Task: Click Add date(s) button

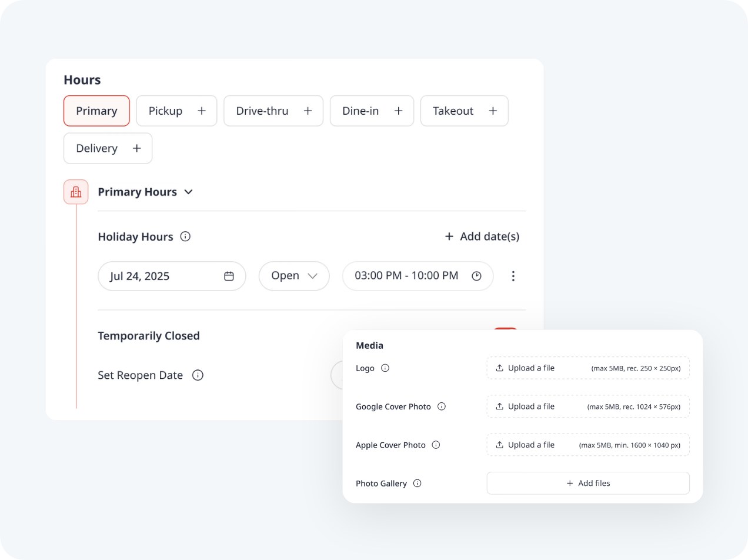Action: tap(482, 236)
